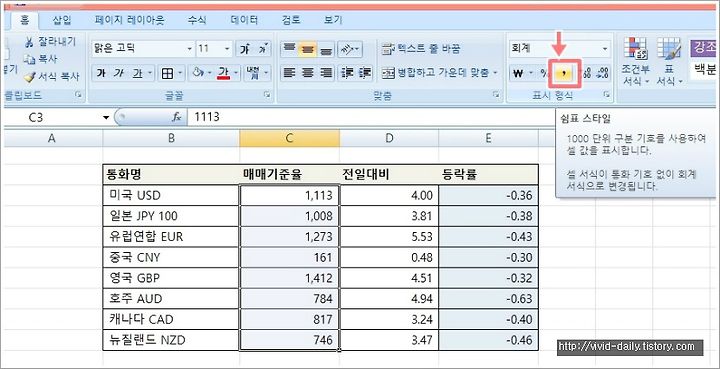Screen dimensions: 720x369
Task: Open the Font (글꼴) group dialog launcher
Action: (267, 95)
